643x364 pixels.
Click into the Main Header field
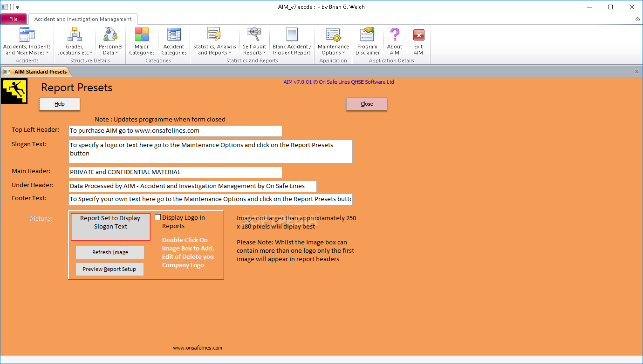click(175, 172)
